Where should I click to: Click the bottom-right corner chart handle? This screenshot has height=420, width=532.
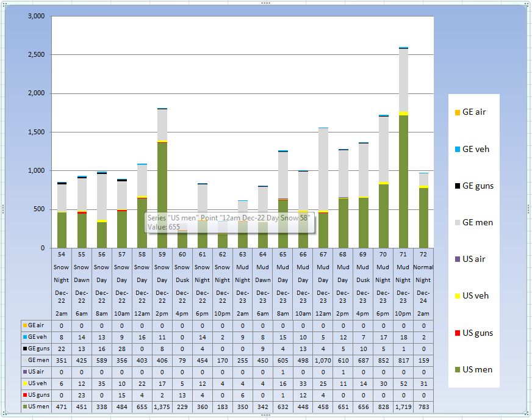527,414
